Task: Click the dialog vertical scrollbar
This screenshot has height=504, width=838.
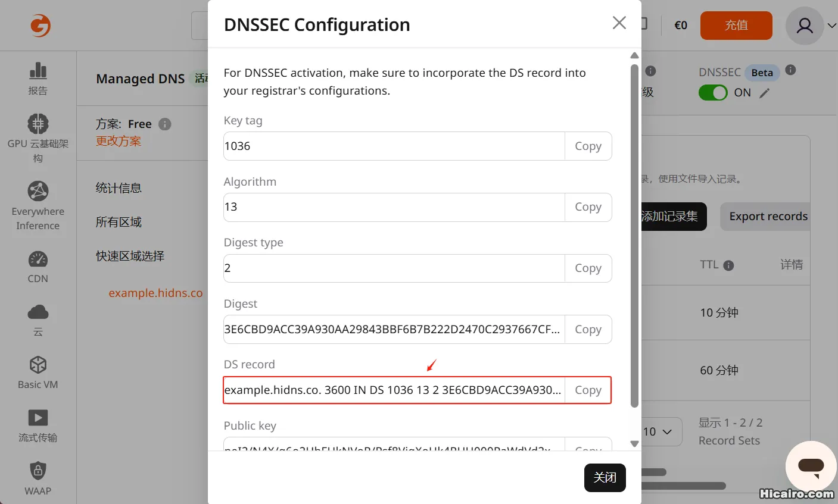Action: click(x=634, y=236)
